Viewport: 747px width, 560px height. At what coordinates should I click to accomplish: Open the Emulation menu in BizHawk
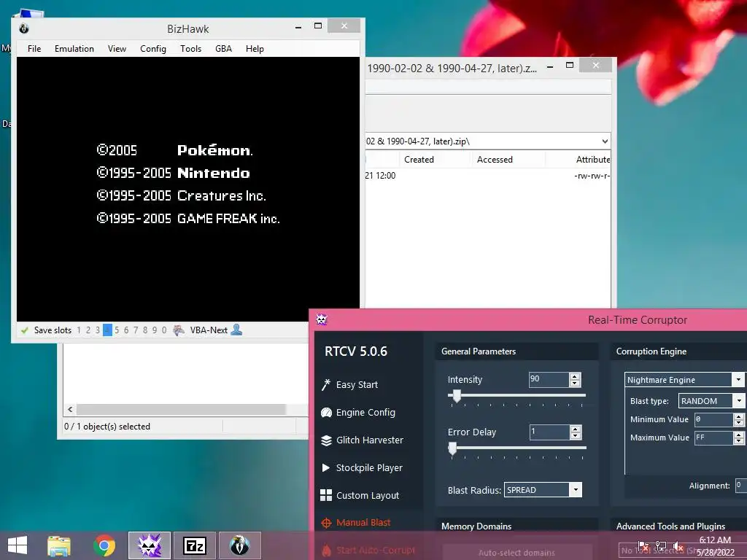tap(74, 49)
